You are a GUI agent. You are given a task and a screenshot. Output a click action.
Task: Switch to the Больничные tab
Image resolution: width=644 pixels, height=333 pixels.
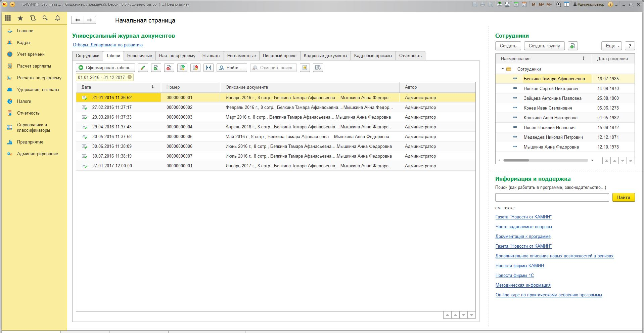click(139, 56)
